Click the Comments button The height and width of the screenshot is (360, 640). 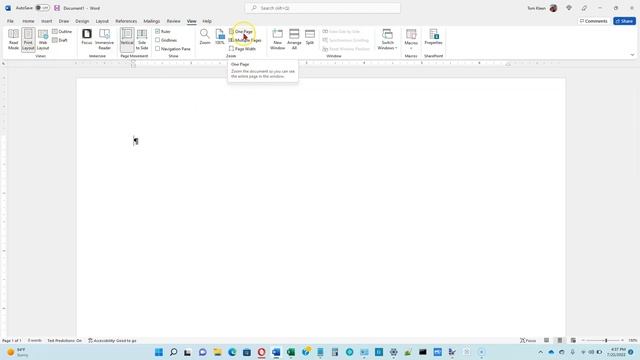(594, 21)
